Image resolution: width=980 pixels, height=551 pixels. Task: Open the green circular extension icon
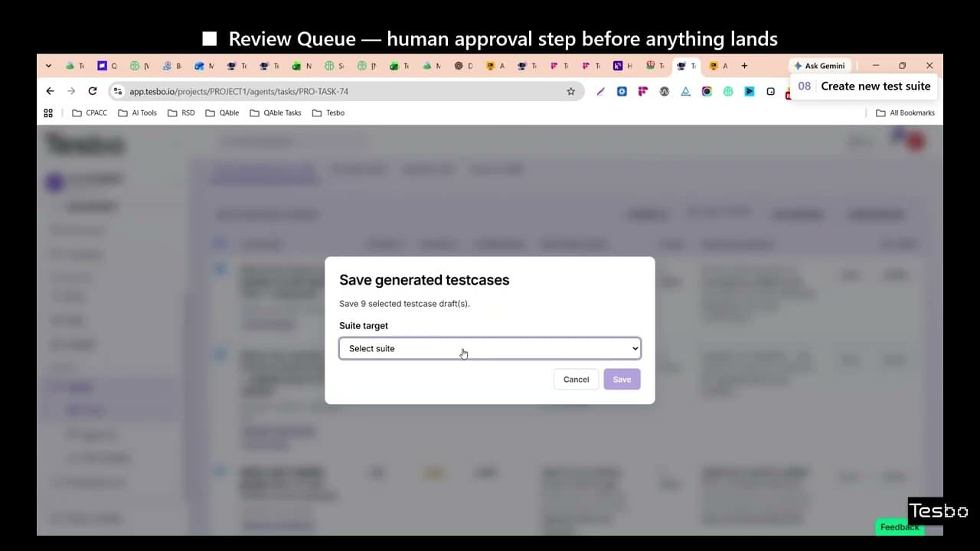tap(728, 91)
